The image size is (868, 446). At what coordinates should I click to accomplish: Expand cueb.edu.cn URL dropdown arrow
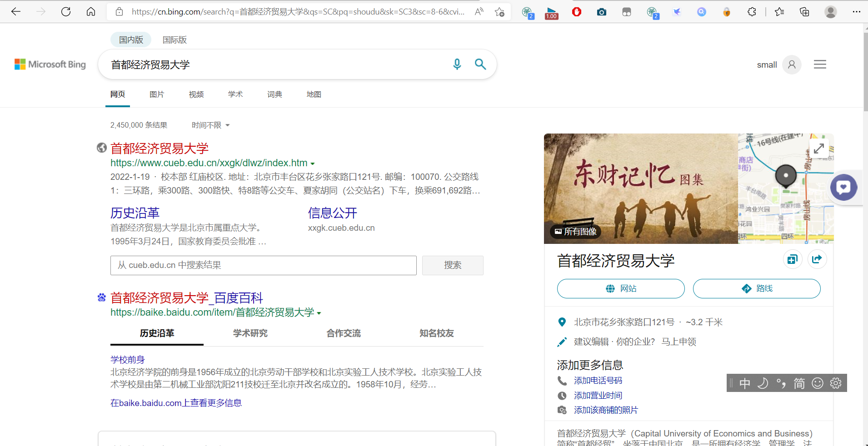tap(313, 164)
